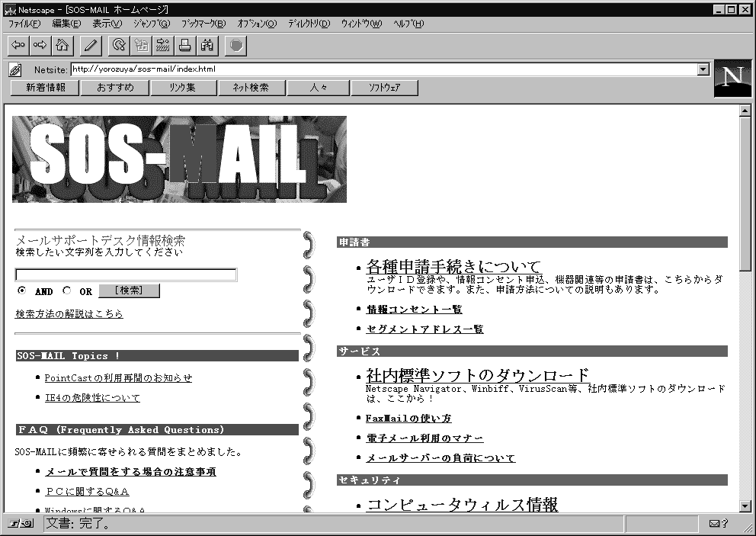Select the AND radio button

[x=21, y=290]
